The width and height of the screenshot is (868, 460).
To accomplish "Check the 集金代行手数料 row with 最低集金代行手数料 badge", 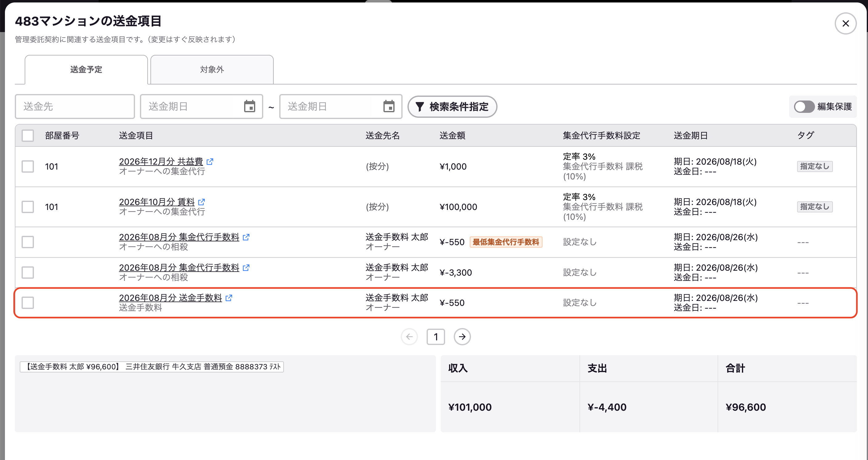I will [x=28, y=242].
